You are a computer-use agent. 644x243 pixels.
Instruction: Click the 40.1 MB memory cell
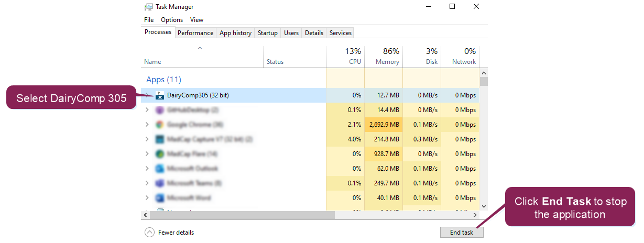pyautogui.click(x=383, y=198)
